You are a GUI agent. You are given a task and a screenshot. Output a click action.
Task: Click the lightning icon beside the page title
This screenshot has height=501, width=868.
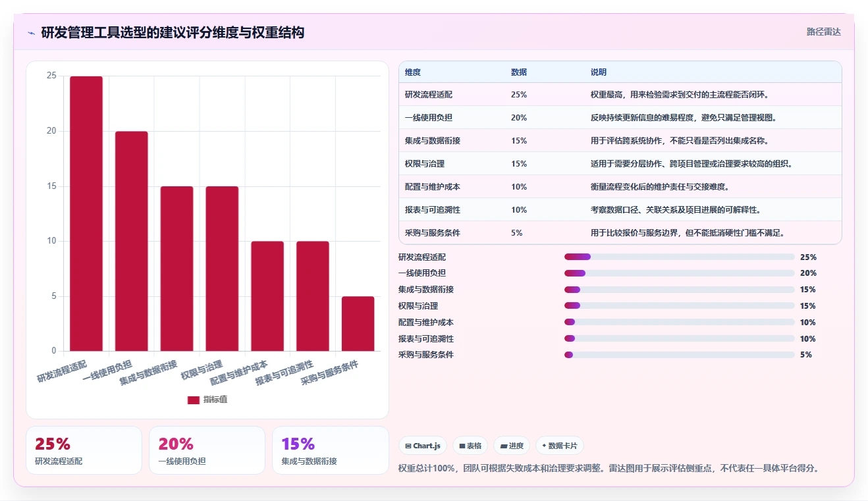32,33
